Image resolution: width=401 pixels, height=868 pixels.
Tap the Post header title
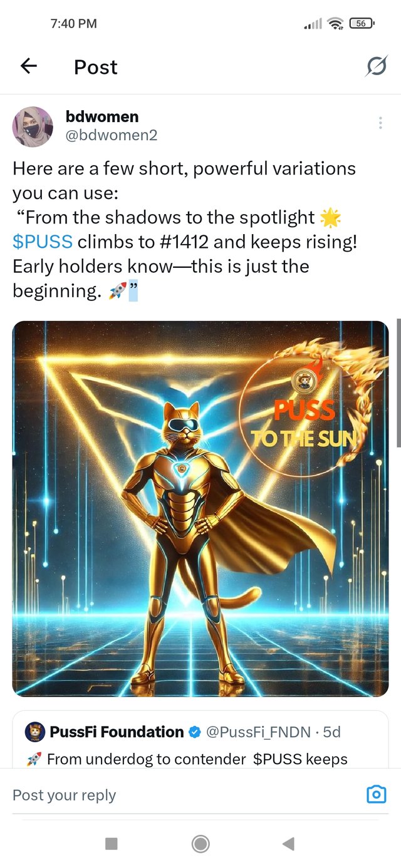click(96, 67)
